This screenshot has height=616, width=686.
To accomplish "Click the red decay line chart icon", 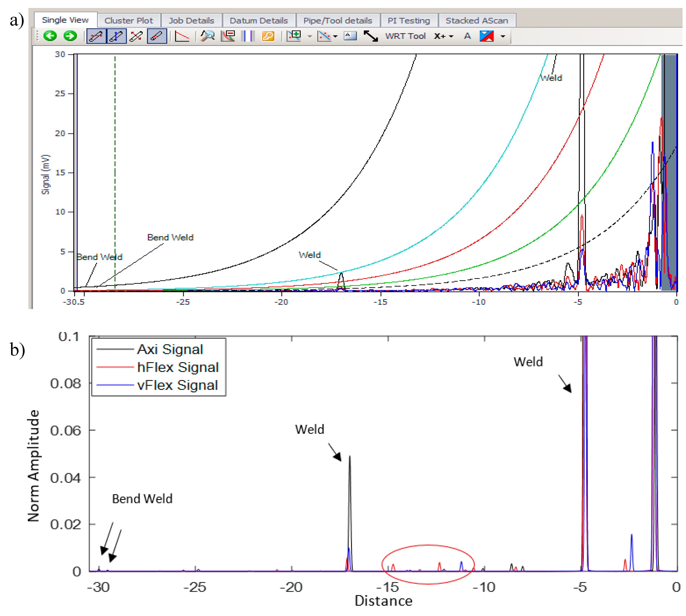I will click(182, 36).
